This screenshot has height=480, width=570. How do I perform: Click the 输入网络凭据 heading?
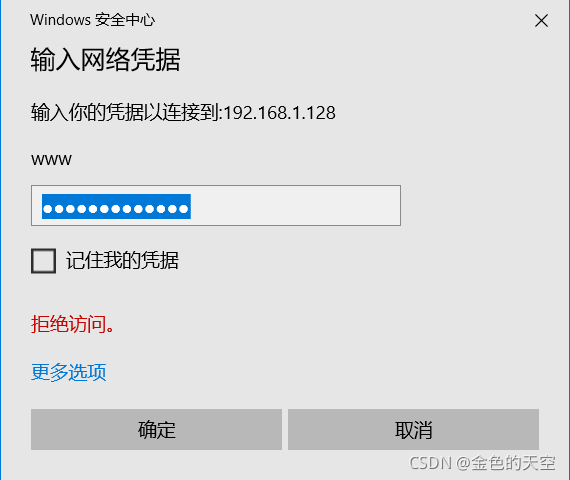pos(105,60)
